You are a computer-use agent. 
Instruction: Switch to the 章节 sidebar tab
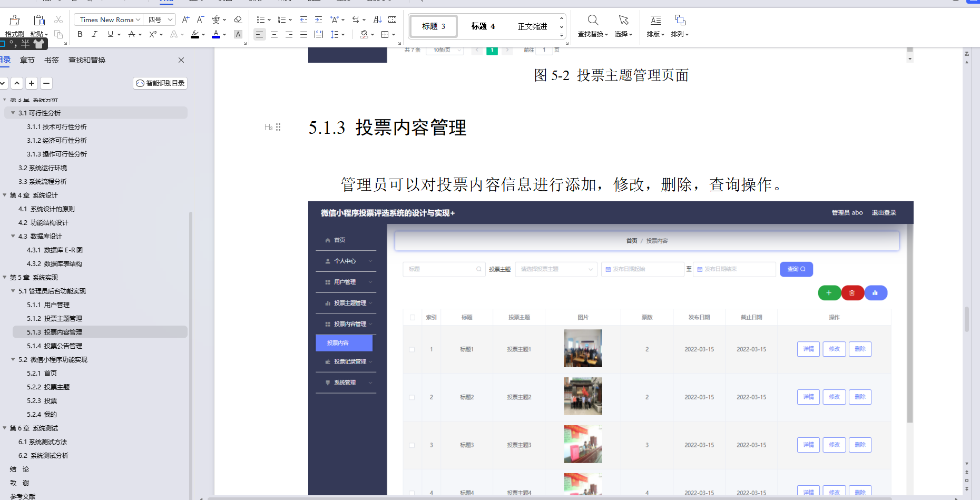(27, 60)
